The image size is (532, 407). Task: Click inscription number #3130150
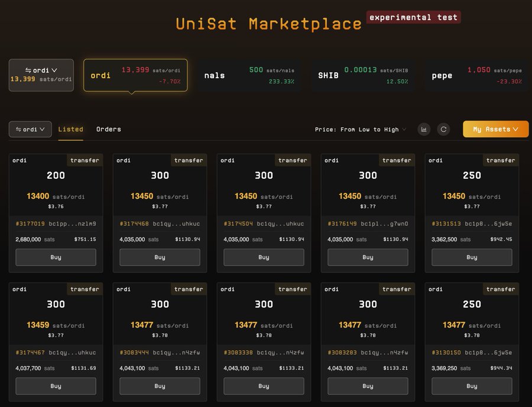446,353
